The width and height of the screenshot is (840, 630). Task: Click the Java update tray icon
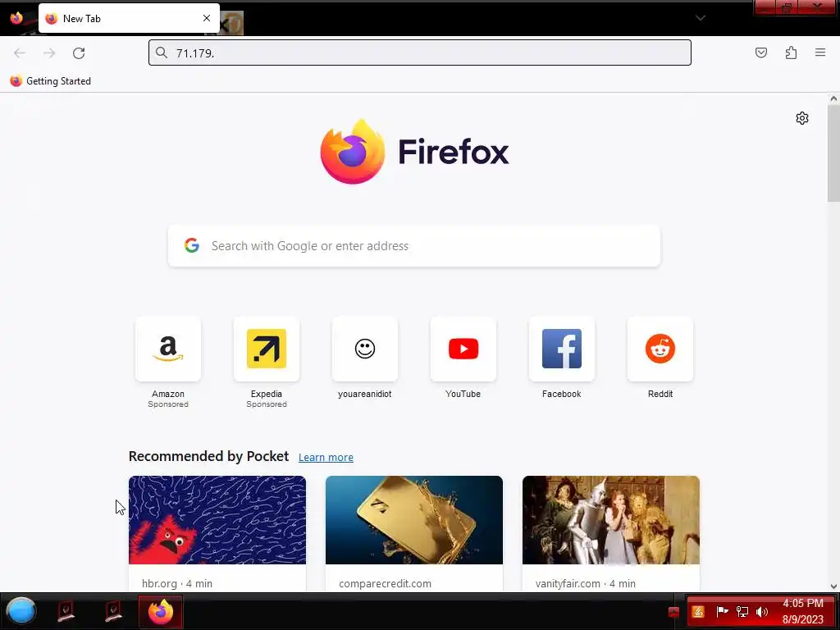[x=697, y=611]
